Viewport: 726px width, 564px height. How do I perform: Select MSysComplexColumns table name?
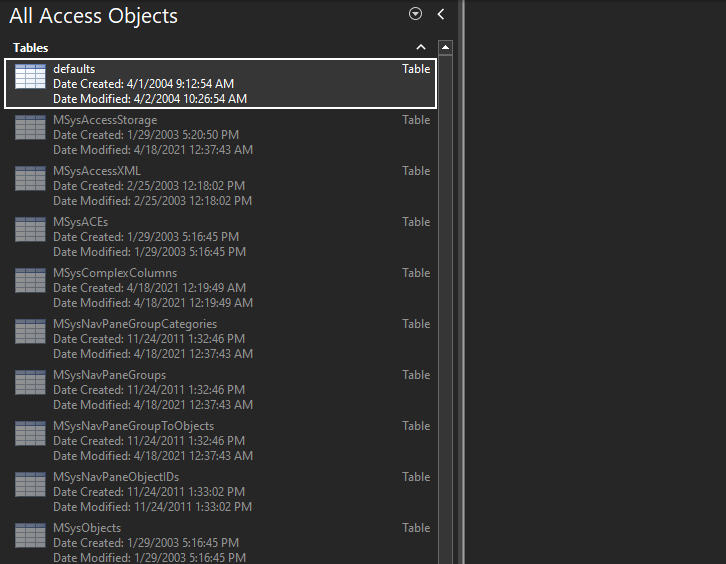(115, 273)
